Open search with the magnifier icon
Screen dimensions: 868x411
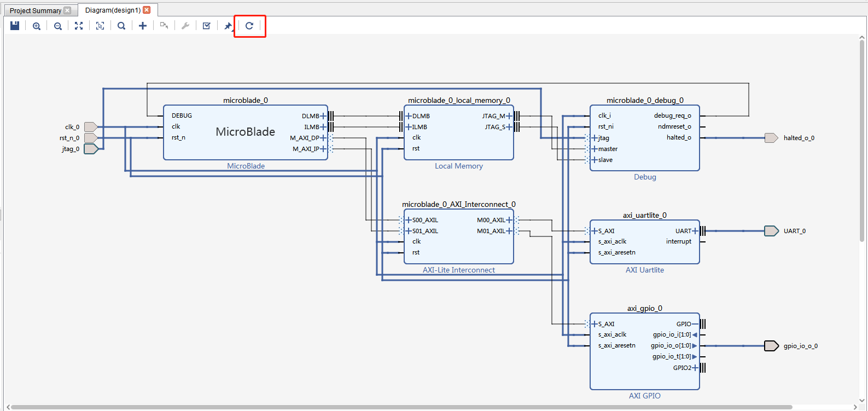121,26
